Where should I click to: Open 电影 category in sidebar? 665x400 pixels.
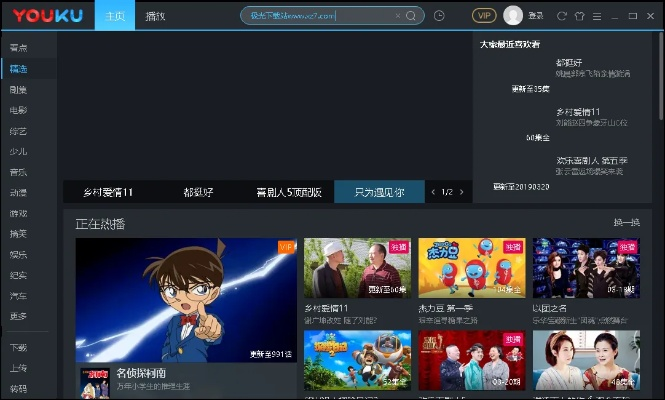(x=18, y=110)
